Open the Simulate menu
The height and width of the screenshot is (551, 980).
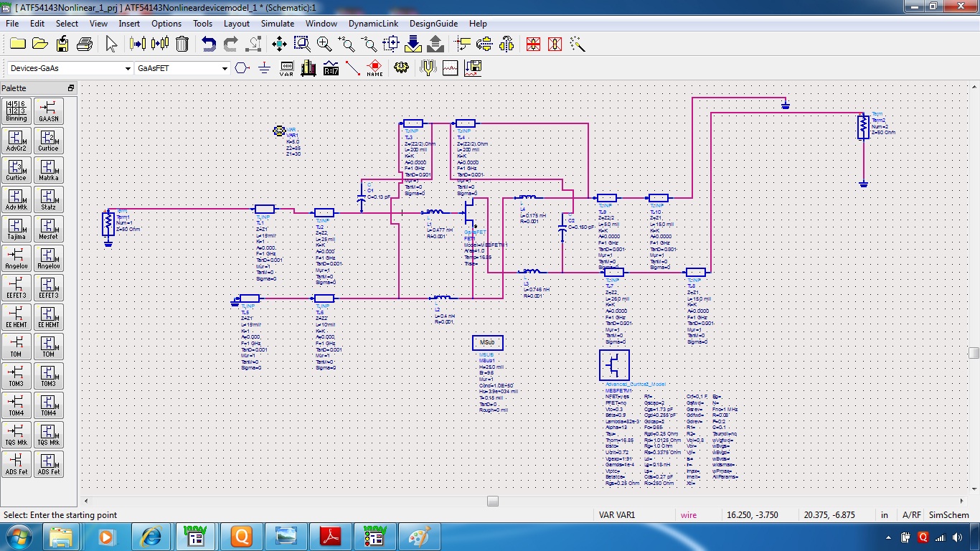277,23
